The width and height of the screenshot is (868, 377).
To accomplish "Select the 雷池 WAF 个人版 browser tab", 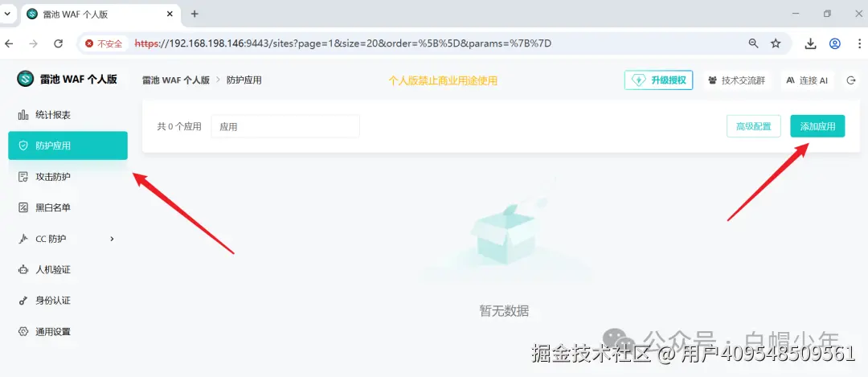I will point(102,14).
